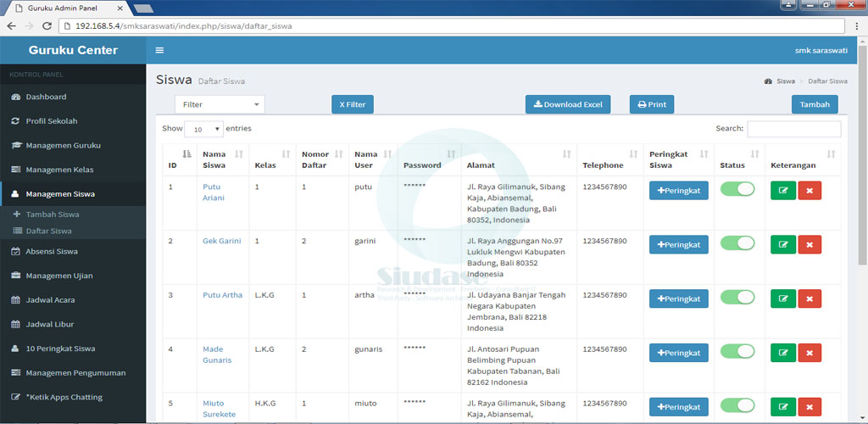Click edit icon in Made Gunaris row

[782, 353]
